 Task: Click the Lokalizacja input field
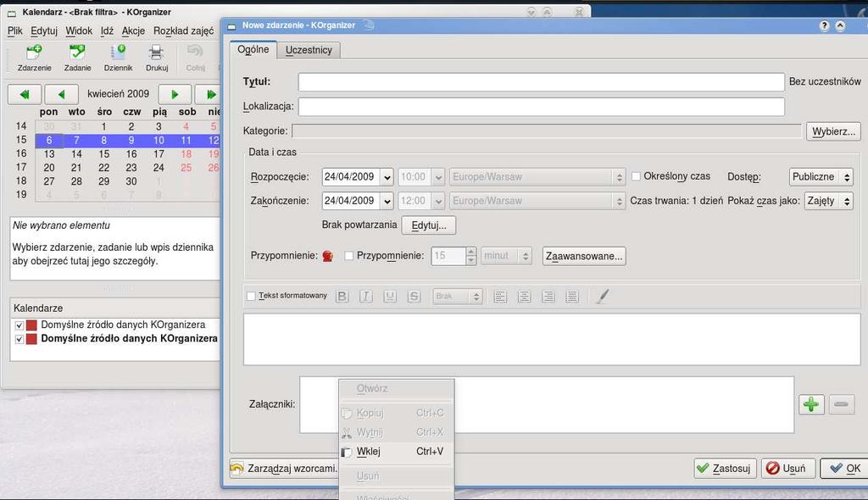[x=542, y=107]
